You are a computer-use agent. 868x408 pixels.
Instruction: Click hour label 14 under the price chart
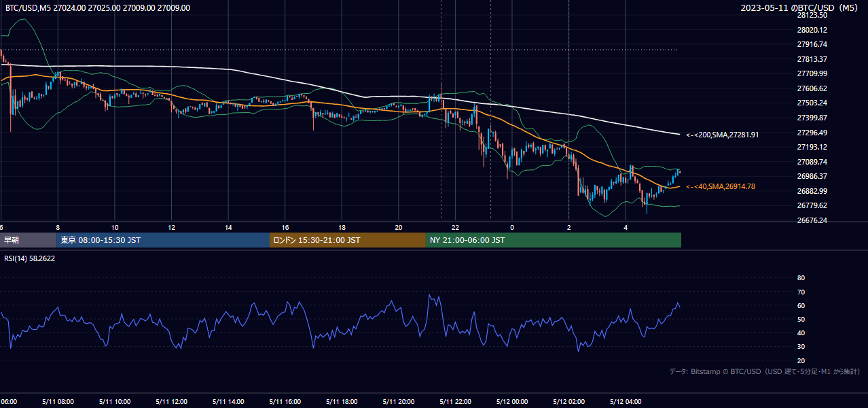tap(228, 227)
